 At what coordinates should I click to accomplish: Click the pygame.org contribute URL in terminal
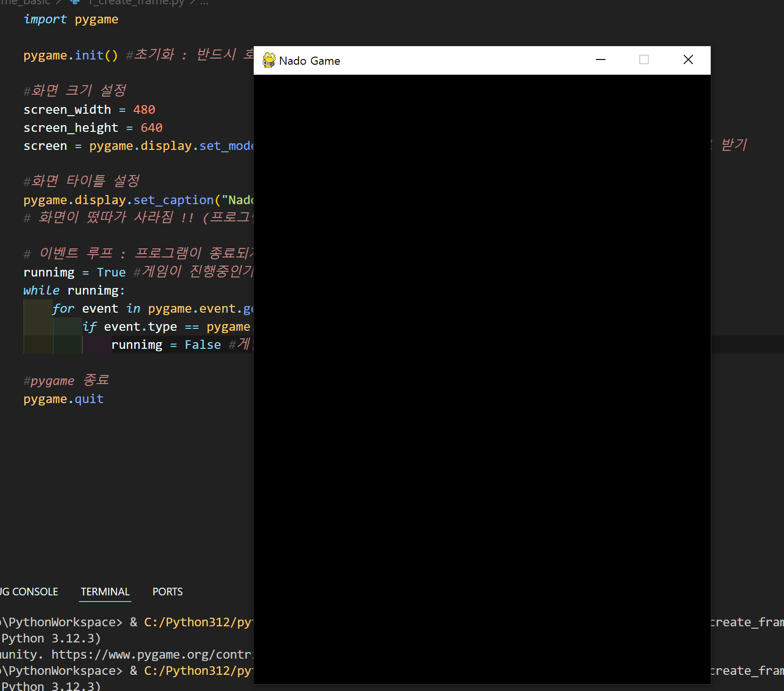click(x=152, y=655)
